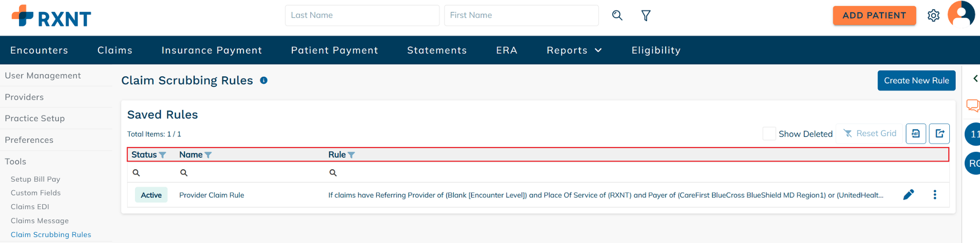Click the patient search magnifier icon

click(617, 15)
